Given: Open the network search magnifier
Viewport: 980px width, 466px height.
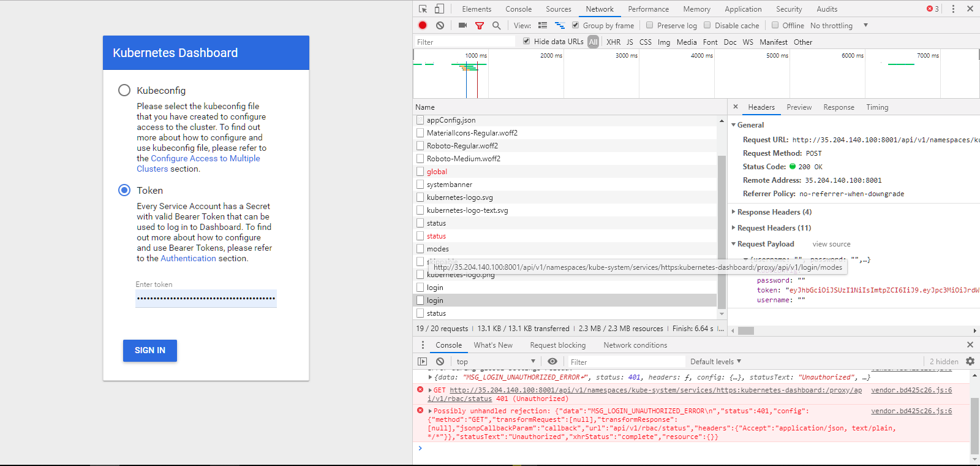Looking at the screenshot, I should click(x=497, y=25).
